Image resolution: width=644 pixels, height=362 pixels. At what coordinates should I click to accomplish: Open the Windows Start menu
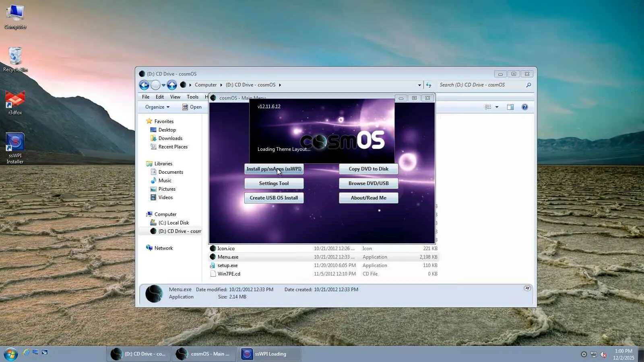point(10,354)
